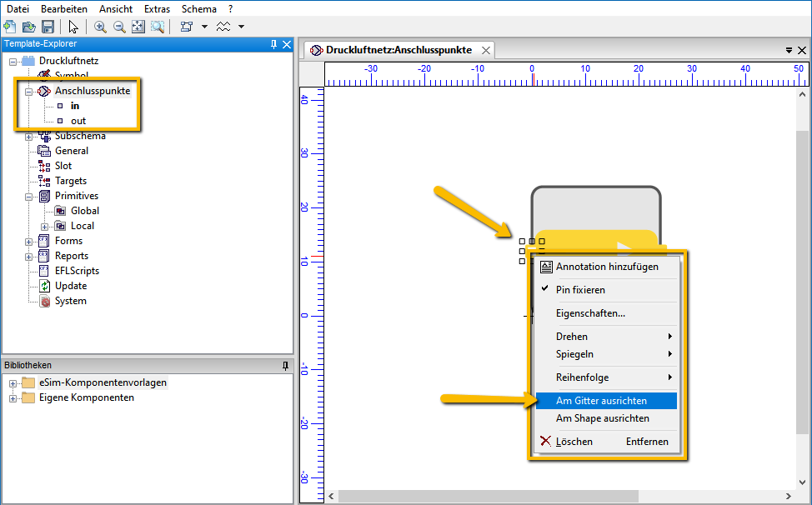The height and width of the screenshot is (505, 812).
Task: Select the General tree item
Action: click(72, 151)
